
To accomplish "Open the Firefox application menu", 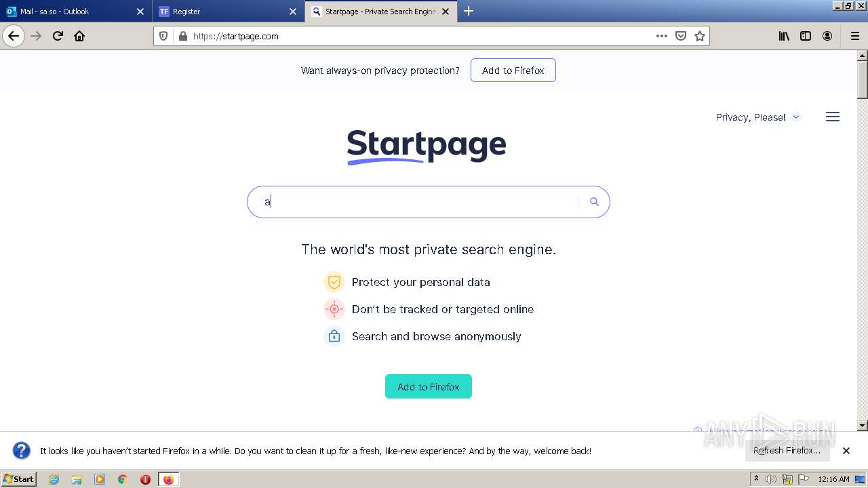I will tap(854, 36).
